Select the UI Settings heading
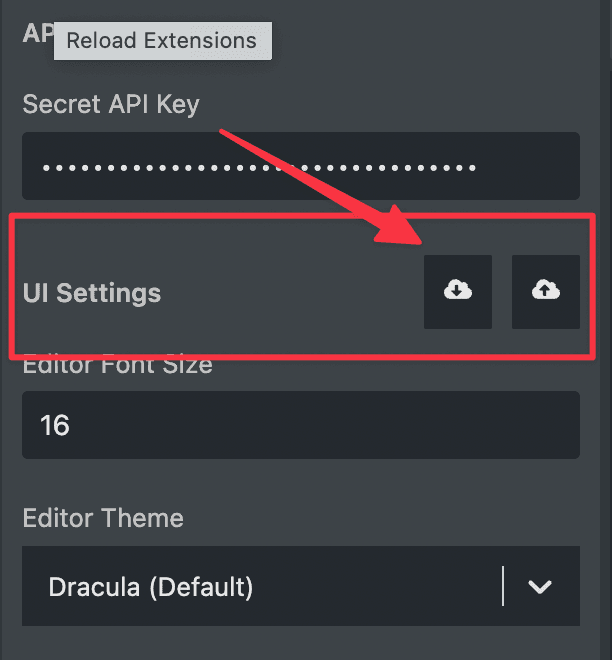Viewport: 612px width, 660px height. coord(92,293)
